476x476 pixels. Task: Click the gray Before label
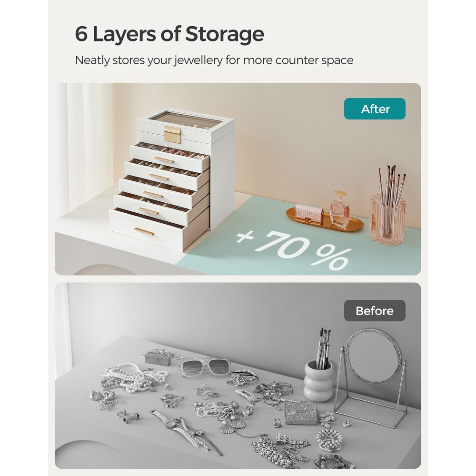pos(375,310)
